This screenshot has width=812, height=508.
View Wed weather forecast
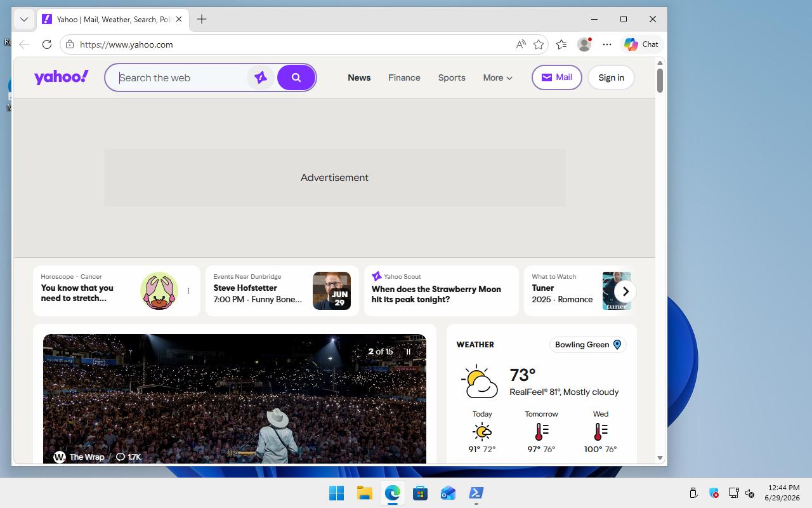600,431
